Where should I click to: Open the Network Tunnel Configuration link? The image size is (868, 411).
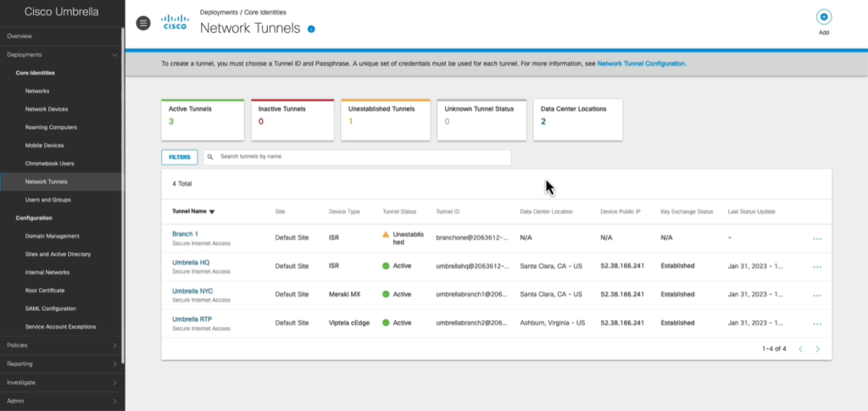(642, 64)
